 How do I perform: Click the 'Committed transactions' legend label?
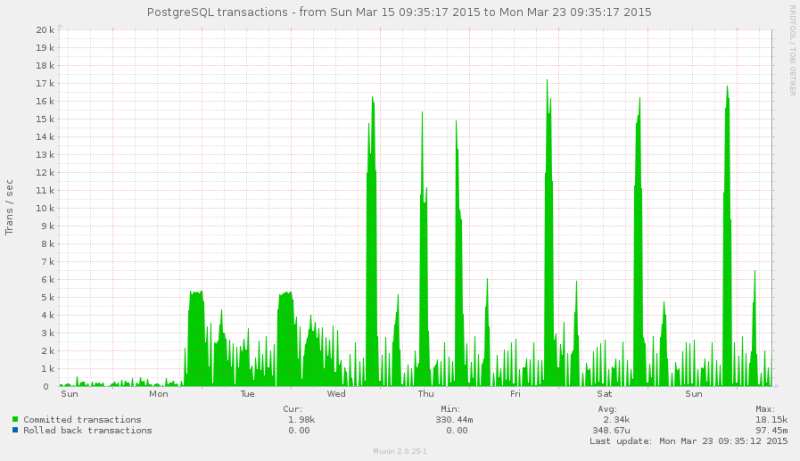[x=82, y=420]
